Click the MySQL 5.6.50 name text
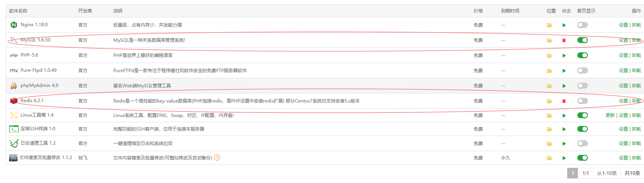 [x=35, y=40]
